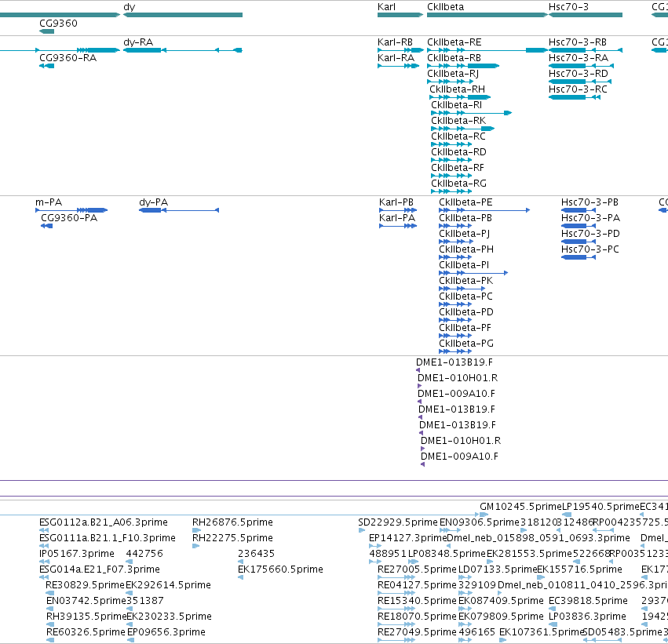Click the Hsc70-3-RC transcript label
668x644 pixels.
[x=578, y=89]
